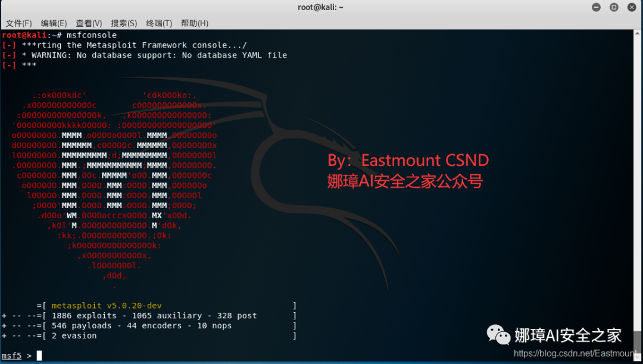Click '1886 exploits' in the banner
Screen dimensions: 643x364
[x=84, y=316]
